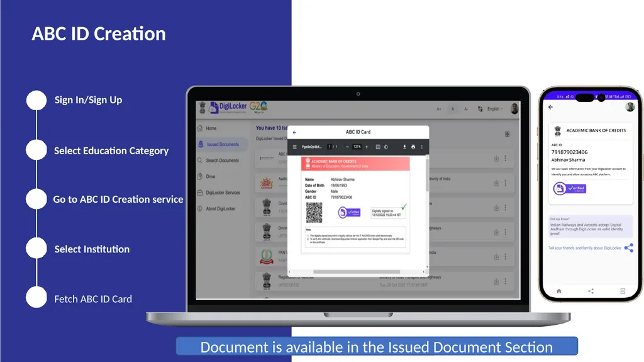Click the 'Document is available' banner

[377, 346]
